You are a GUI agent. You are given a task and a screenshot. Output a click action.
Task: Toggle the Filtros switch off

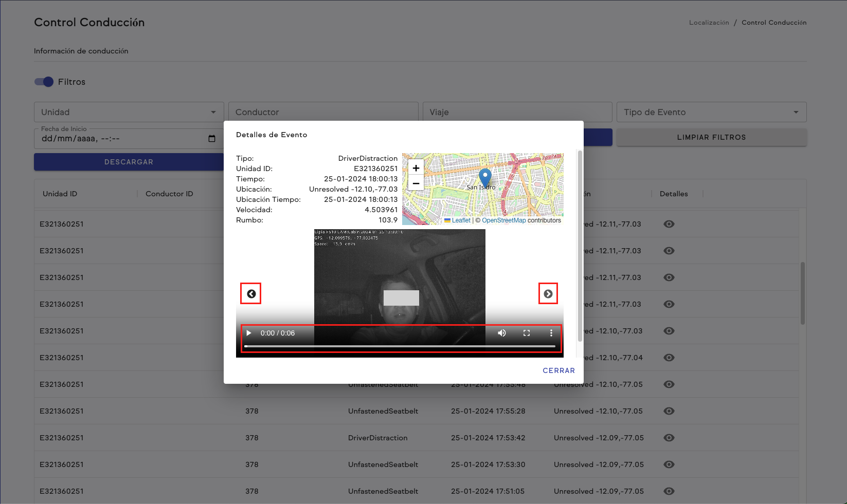coord(44,82)
